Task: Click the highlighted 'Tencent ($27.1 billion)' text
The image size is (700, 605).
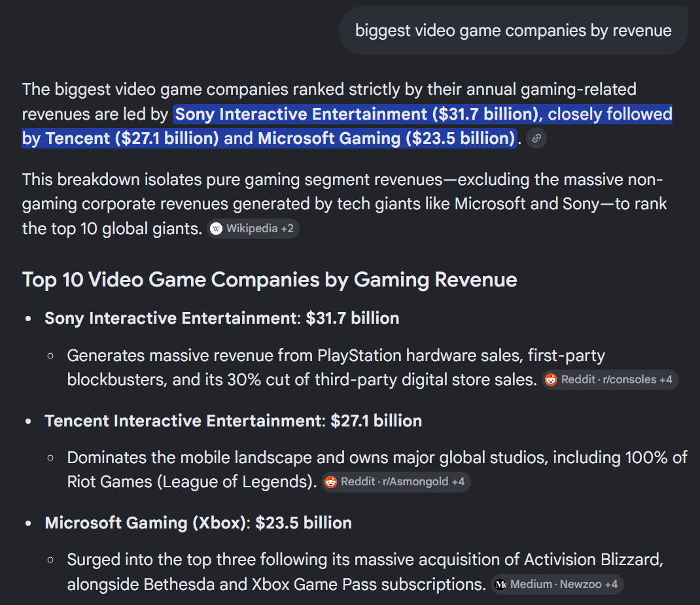Action: tap(132, 138)
